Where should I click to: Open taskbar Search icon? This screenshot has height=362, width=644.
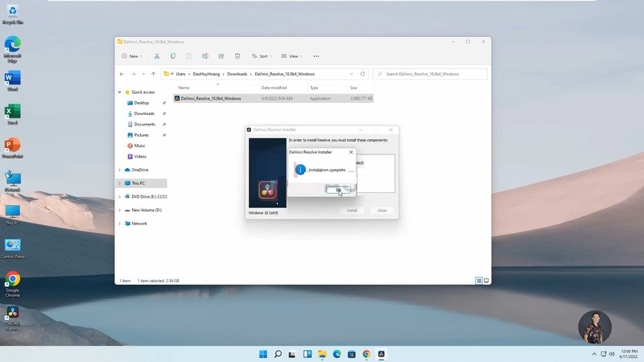click(x=278, y=354)
